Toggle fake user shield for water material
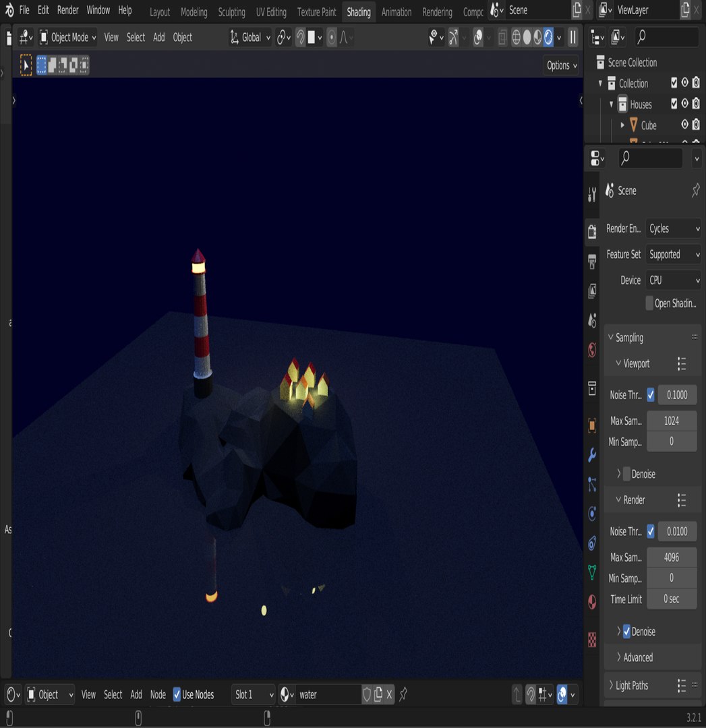The image size is (706, 728). click(367, 694)
